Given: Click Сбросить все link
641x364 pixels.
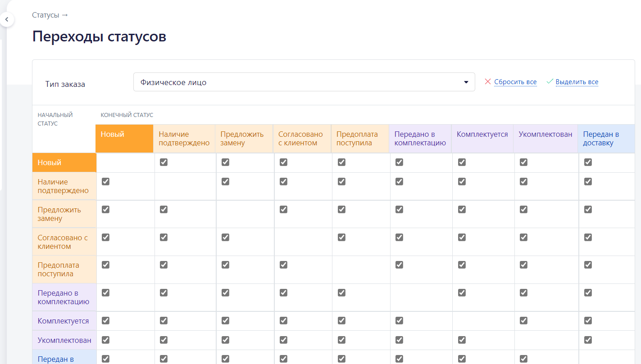Looking at the screenshot, I should pos(515,82).
